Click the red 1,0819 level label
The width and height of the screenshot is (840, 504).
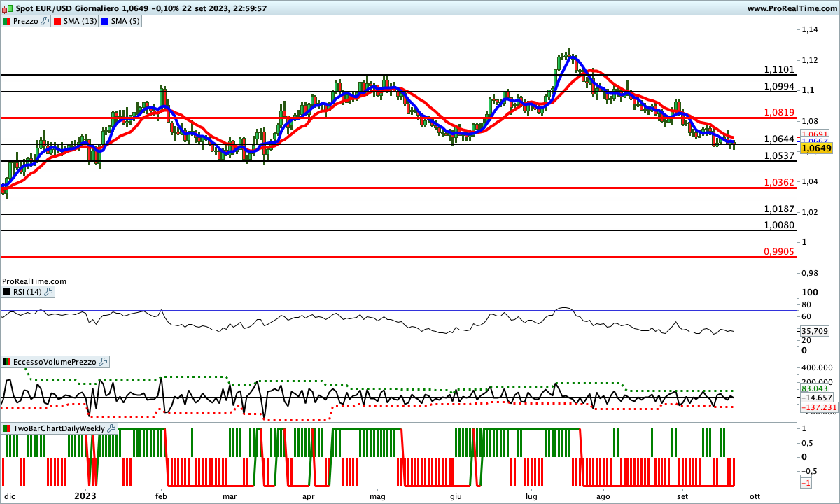[x=779, y=112]
